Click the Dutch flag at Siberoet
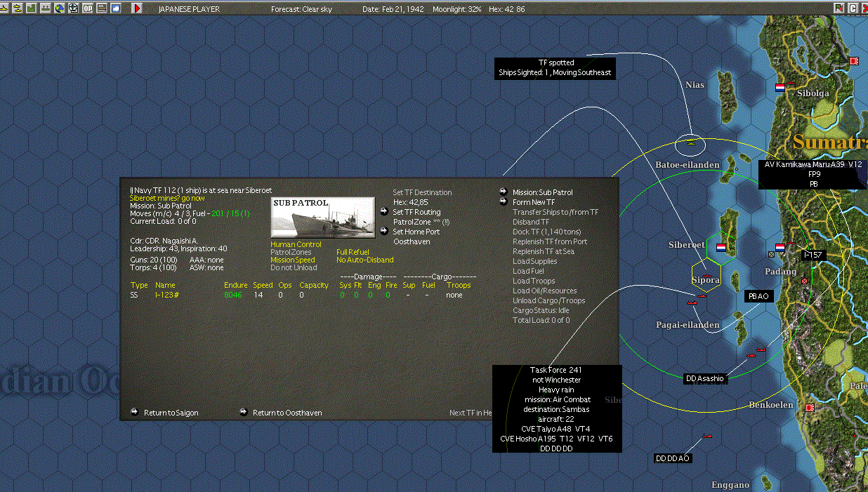868x492 pixels. pos(721,247)
